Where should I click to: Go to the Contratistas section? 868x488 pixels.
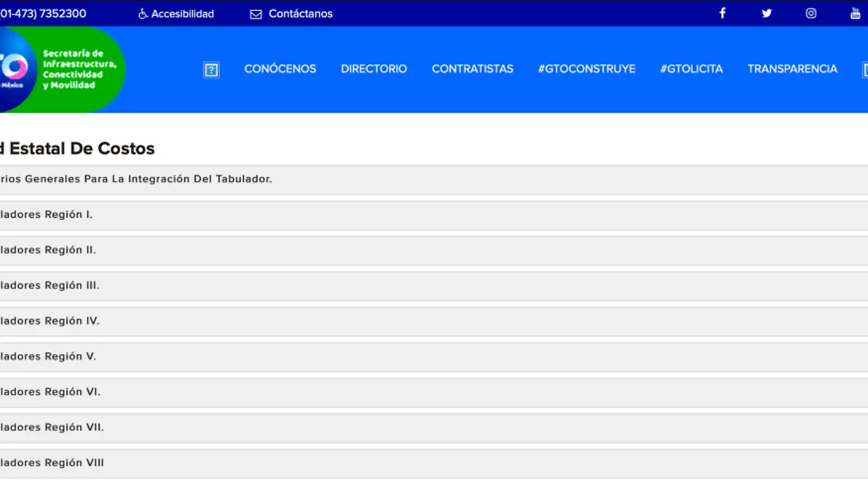[472, 69]
